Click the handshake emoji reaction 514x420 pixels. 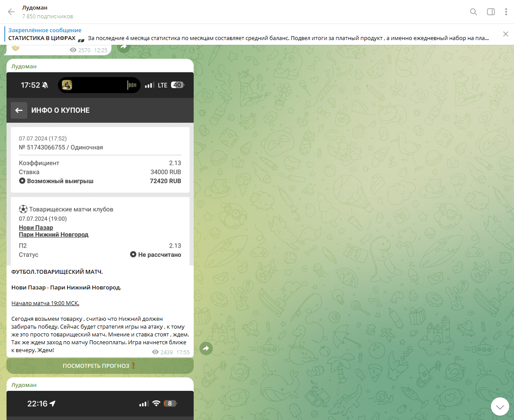click(16, 48)
